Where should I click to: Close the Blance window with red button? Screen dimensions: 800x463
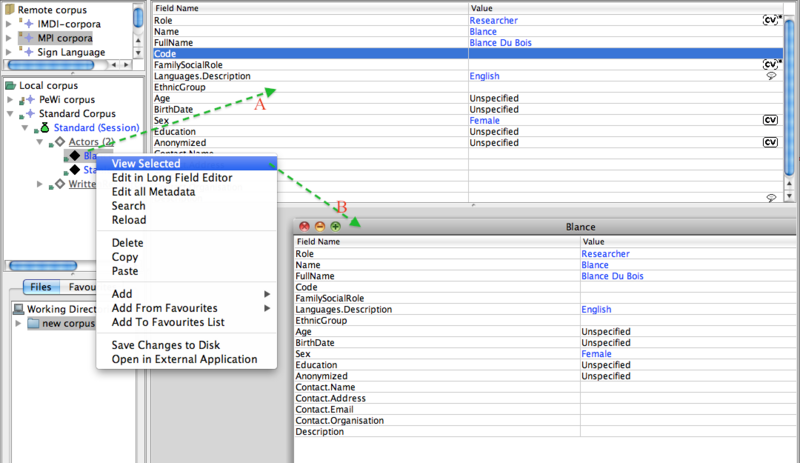pos(304,226)
